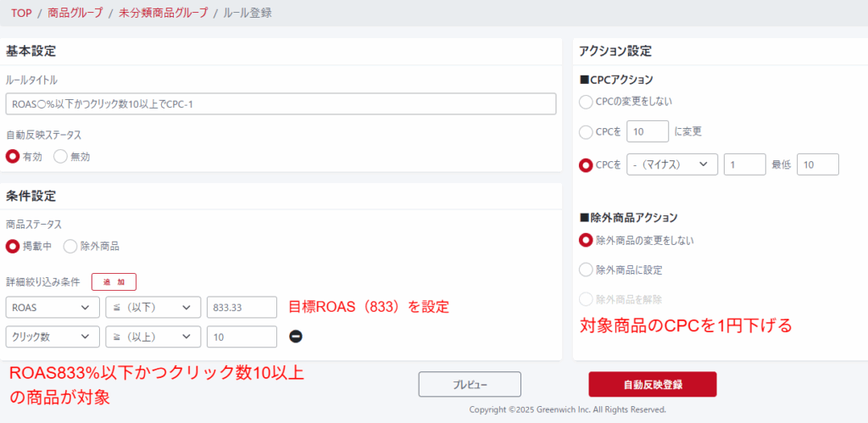Select CPCの変更をしない option
Image resolution: width=868 pixels, height=423 pixels.
[x=585, y=102]
